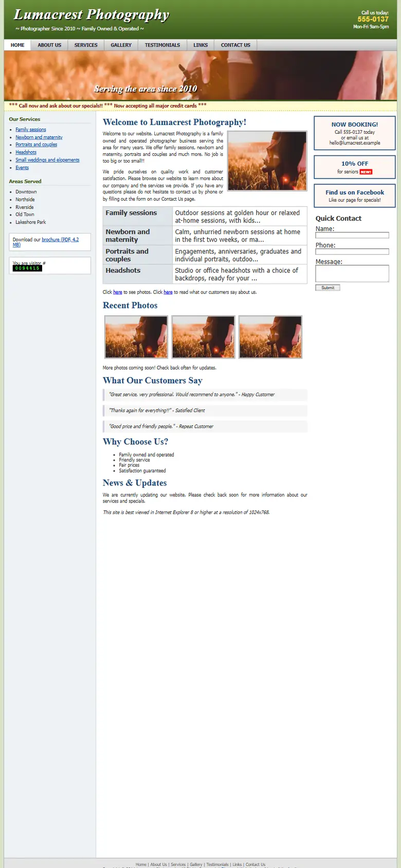Open the Contact Us link in the footer

click(x=256, y=864)
